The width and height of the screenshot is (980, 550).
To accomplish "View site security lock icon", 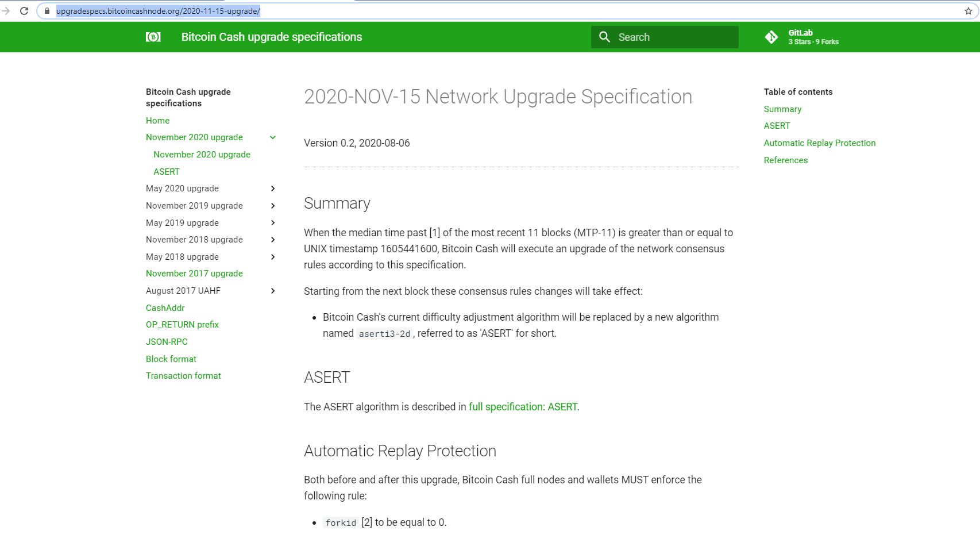I will click(47, 11).
